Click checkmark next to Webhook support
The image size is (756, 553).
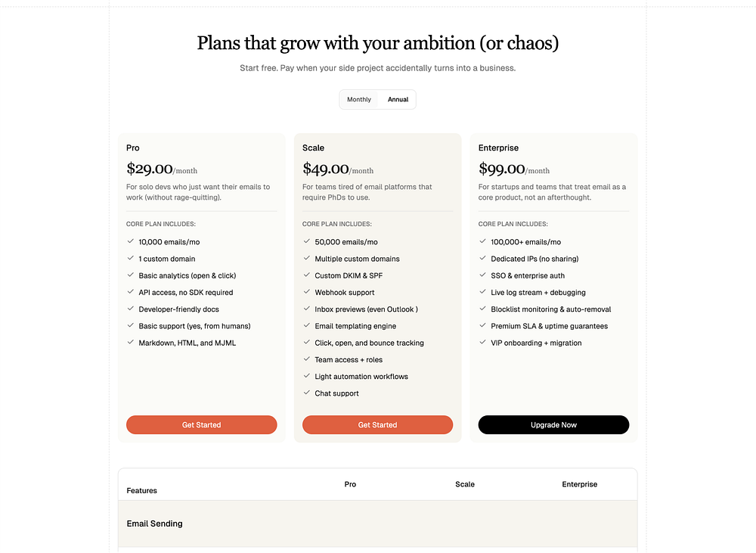(307, 293)
